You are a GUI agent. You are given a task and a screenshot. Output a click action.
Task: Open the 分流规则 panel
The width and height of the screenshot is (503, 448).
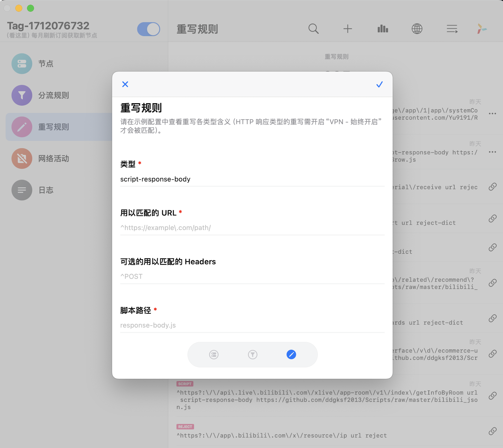[x=22, y=95]
